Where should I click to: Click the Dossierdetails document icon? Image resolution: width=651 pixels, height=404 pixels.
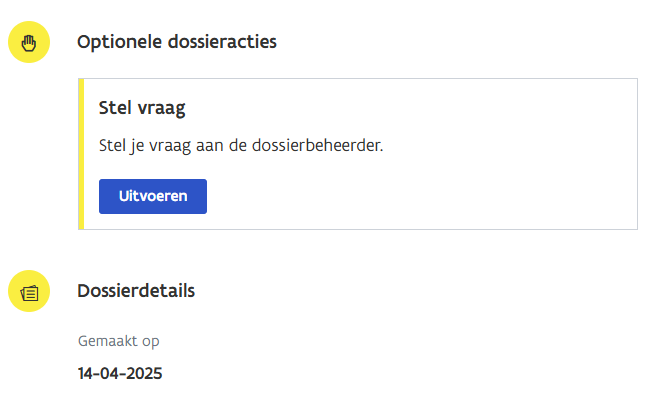[x=29, y=292]
